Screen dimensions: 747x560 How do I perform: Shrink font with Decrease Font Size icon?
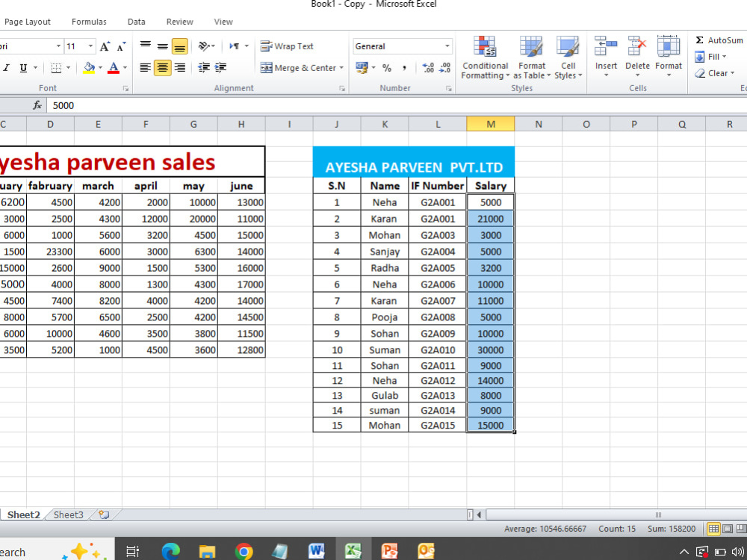coord(121,46)
